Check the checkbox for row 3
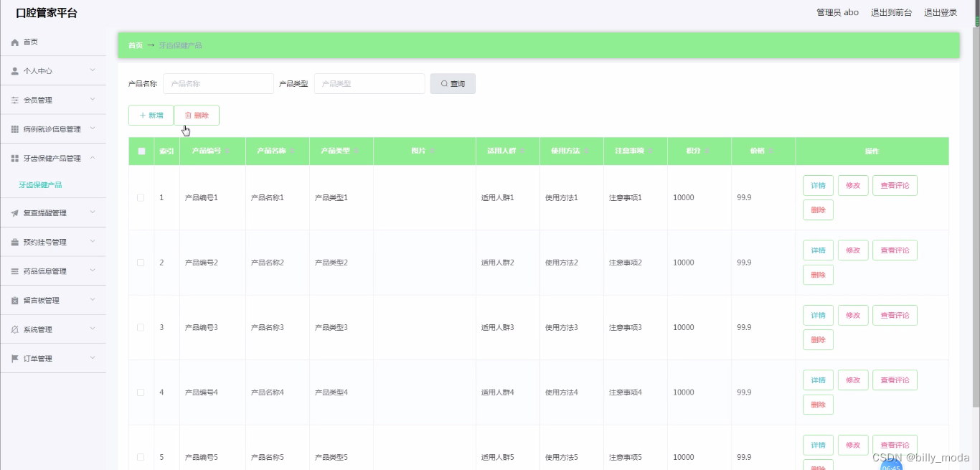This screenshot has width=980, height=470. coord(141,327)
